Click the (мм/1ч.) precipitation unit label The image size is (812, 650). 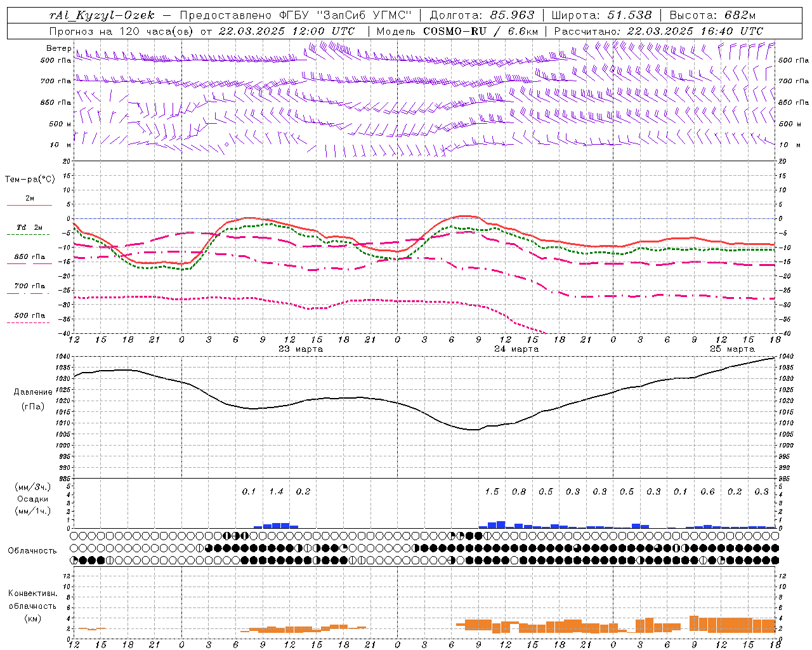(33, 511)
